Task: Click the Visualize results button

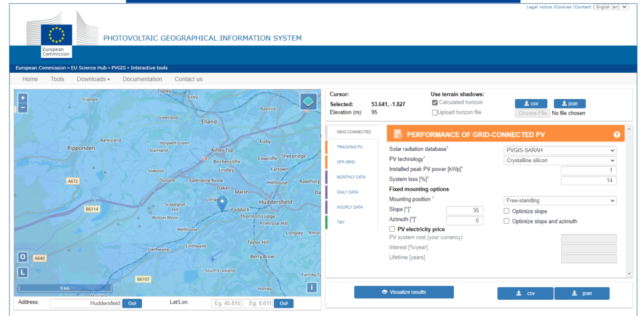Action: coord(404,292)
